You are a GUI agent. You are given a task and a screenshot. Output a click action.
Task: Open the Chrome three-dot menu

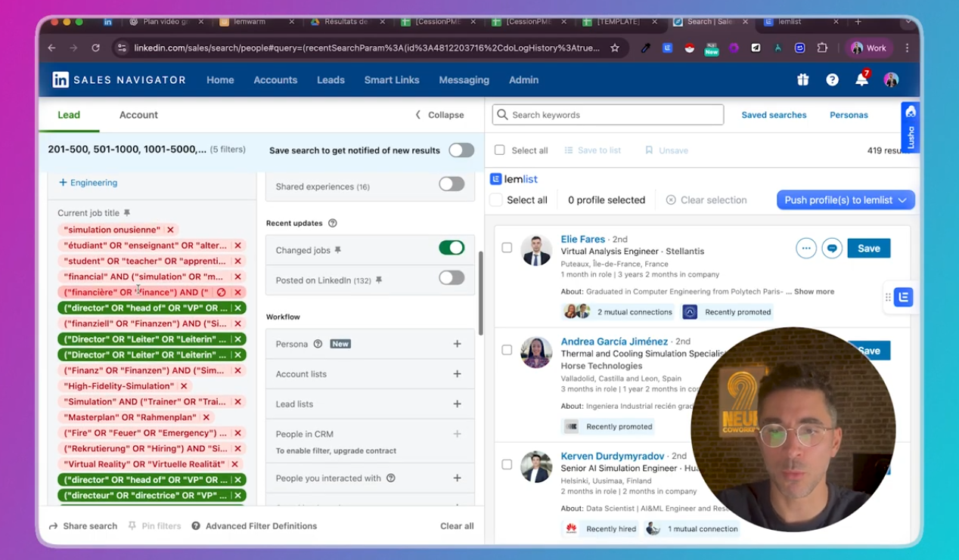click(907, 48)
